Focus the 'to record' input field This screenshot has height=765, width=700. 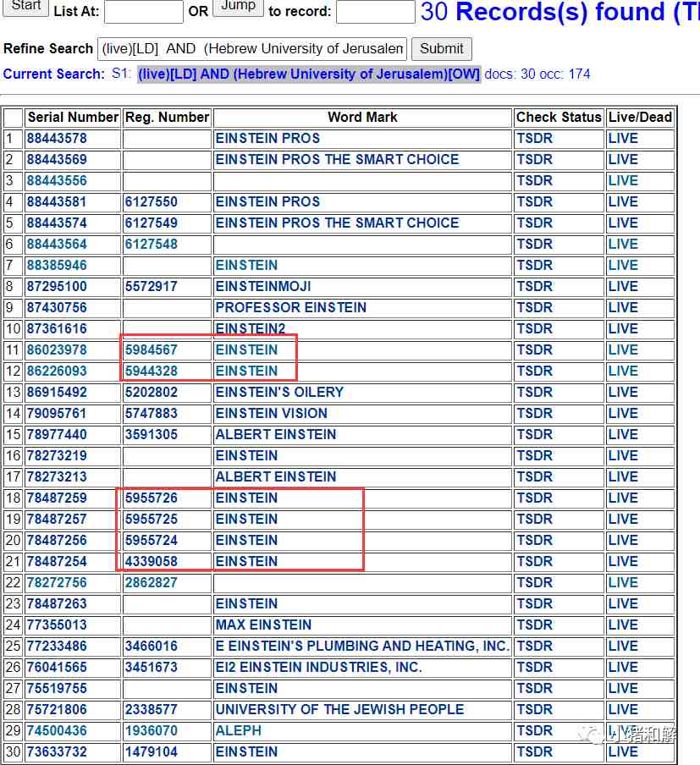click(375, 11)
